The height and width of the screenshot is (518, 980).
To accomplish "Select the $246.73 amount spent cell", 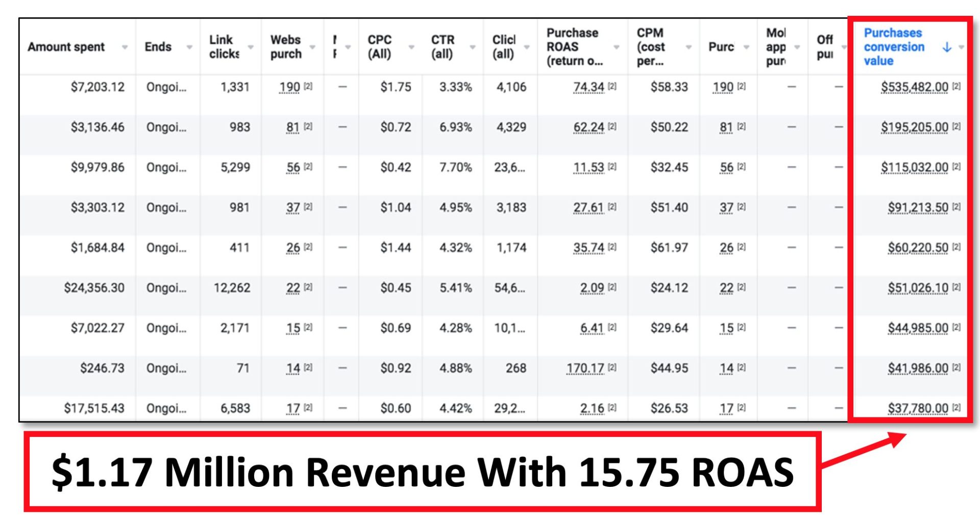I will (x=102, y=368).
